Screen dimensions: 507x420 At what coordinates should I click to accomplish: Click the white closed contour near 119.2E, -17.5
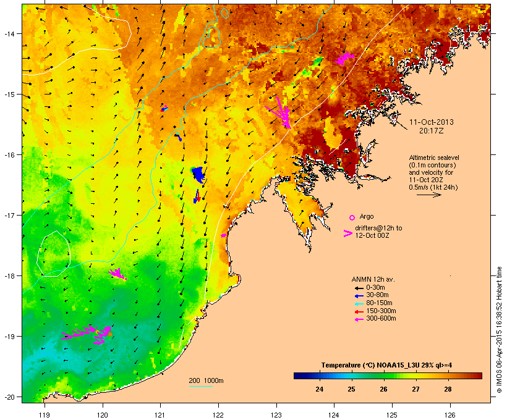click(x=54, y=254)
